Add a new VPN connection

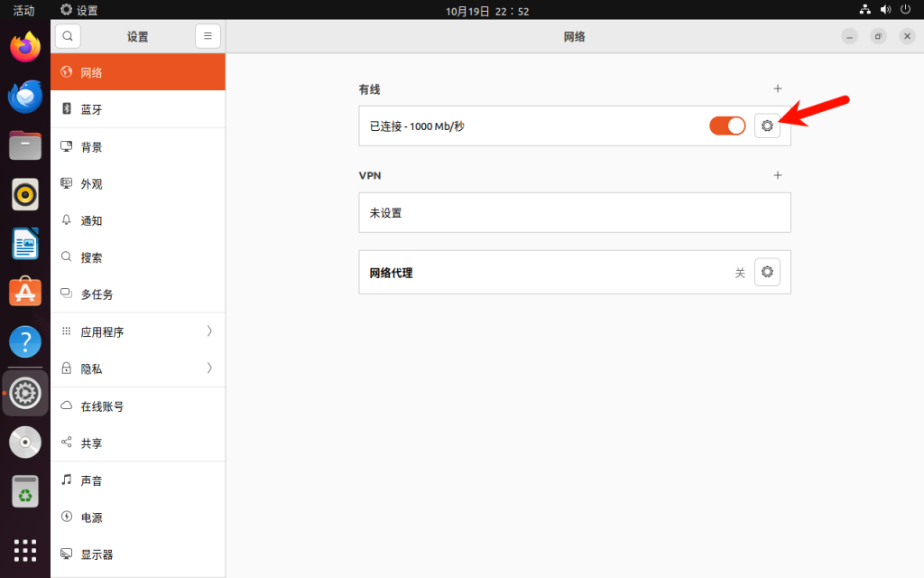[778, 175]
